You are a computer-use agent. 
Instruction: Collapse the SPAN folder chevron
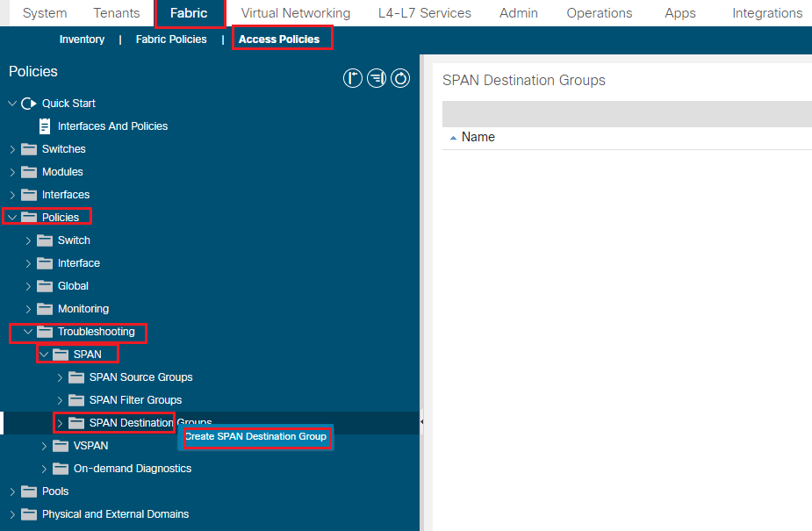[44, 355]
